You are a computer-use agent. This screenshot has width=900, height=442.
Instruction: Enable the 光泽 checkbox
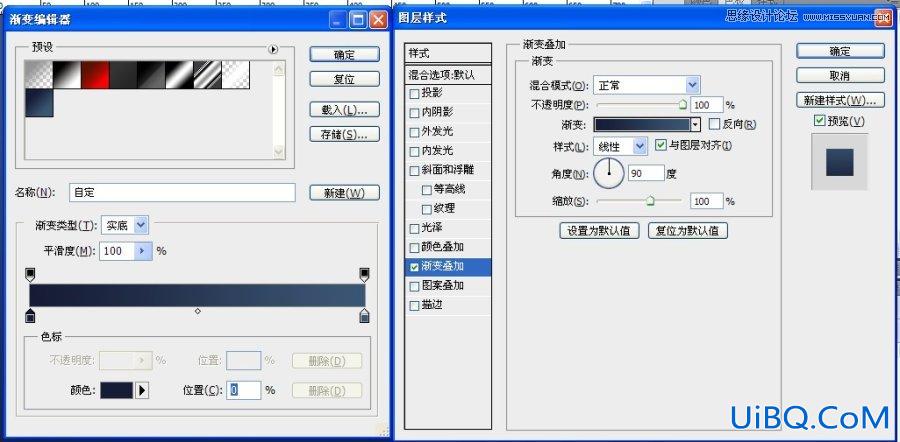coord(414,228)
